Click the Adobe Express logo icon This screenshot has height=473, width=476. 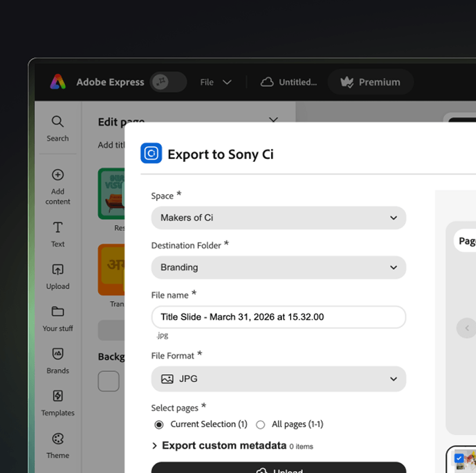(57, 82)
